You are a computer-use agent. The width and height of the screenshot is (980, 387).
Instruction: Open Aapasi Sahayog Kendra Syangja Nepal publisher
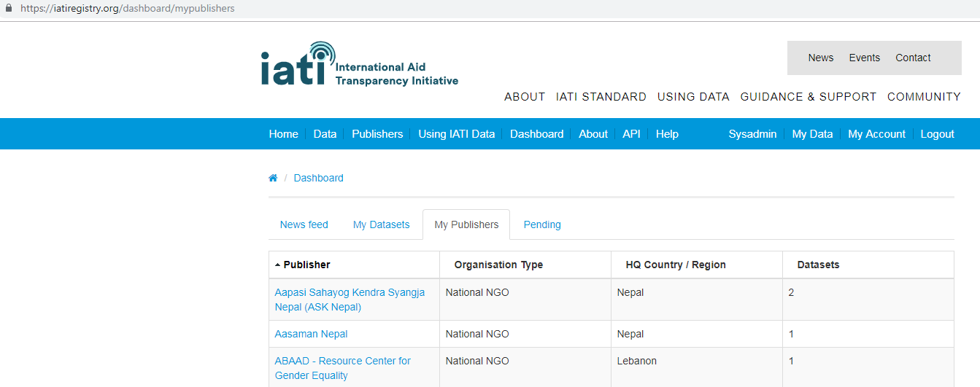tap(350, 300)
